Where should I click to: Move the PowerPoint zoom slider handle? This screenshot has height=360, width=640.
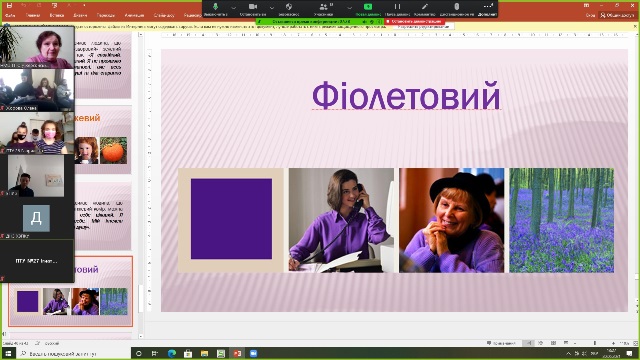(x=595, y=343)
